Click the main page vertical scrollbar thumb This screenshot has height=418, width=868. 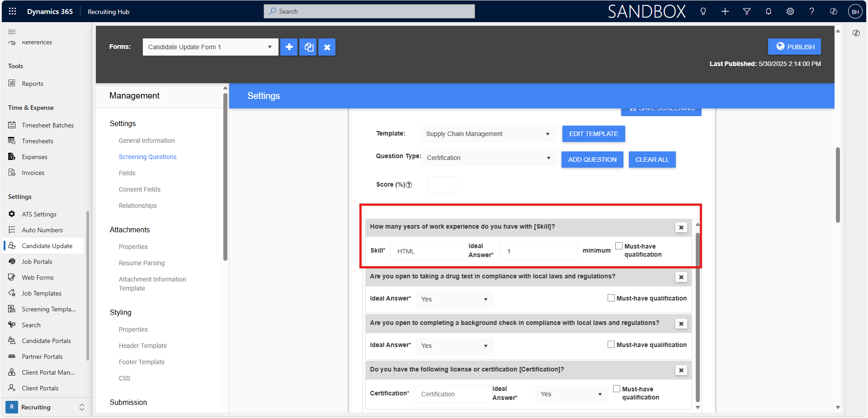838,184
